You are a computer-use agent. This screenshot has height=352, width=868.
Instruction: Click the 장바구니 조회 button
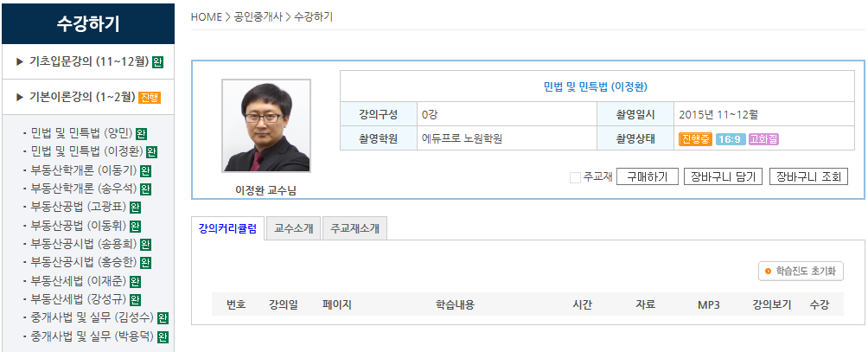click(808, 177)
